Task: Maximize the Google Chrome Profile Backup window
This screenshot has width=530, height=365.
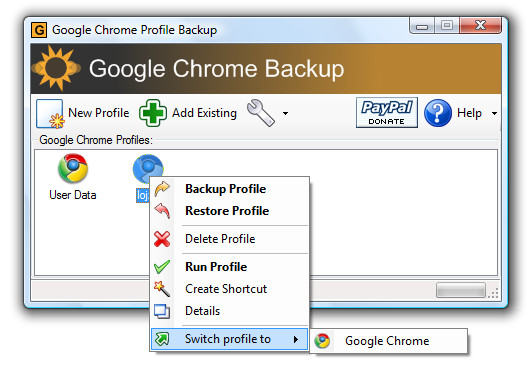Action: coord(447,25)
